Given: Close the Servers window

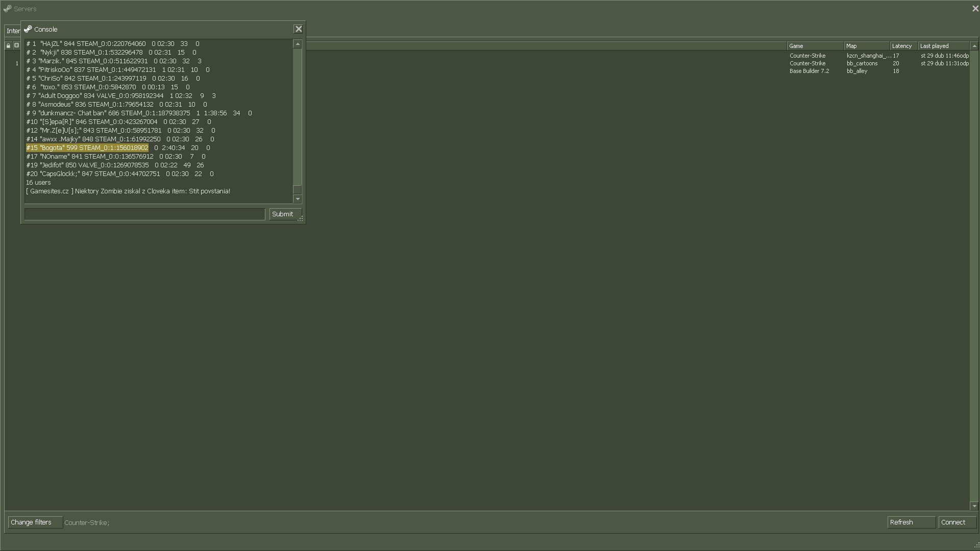Looking at the screenshot, I should coord(975,9).
